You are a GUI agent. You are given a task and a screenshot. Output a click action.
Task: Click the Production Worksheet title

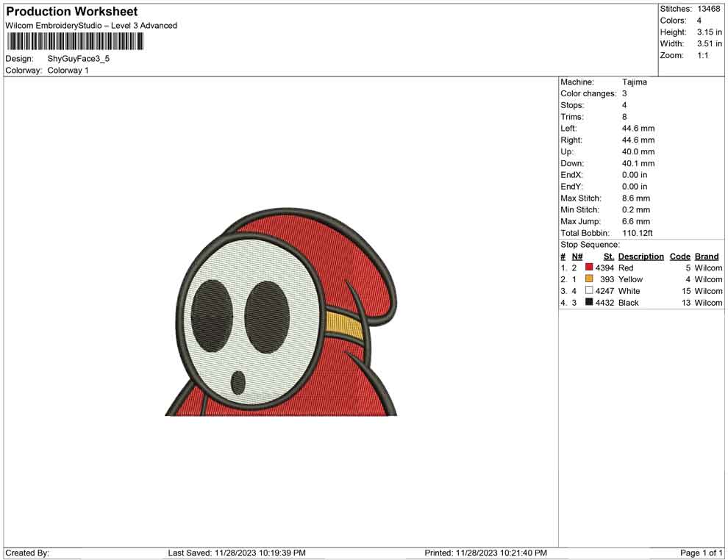pyautogui.click(x=72, y=12)
